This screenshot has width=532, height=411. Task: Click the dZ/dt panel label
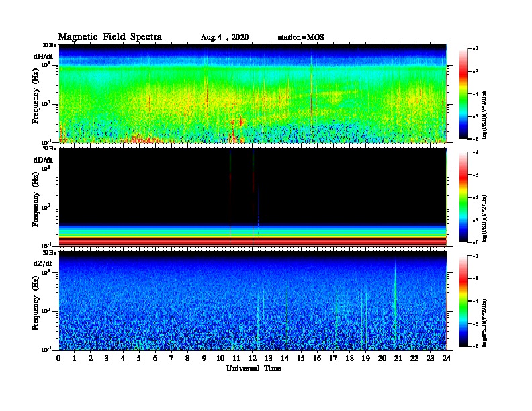(x=43, y=263)
